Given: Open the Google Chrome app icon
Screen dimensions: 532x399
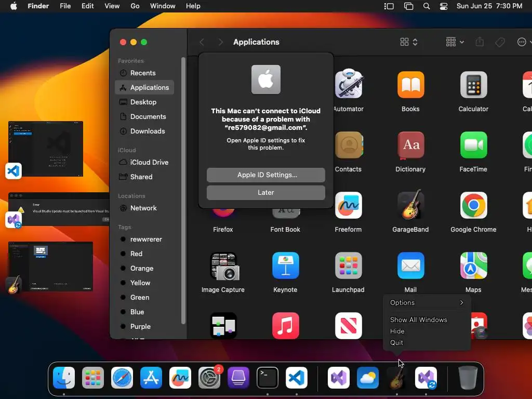Looking at the screenshot, I should point(473,205).
